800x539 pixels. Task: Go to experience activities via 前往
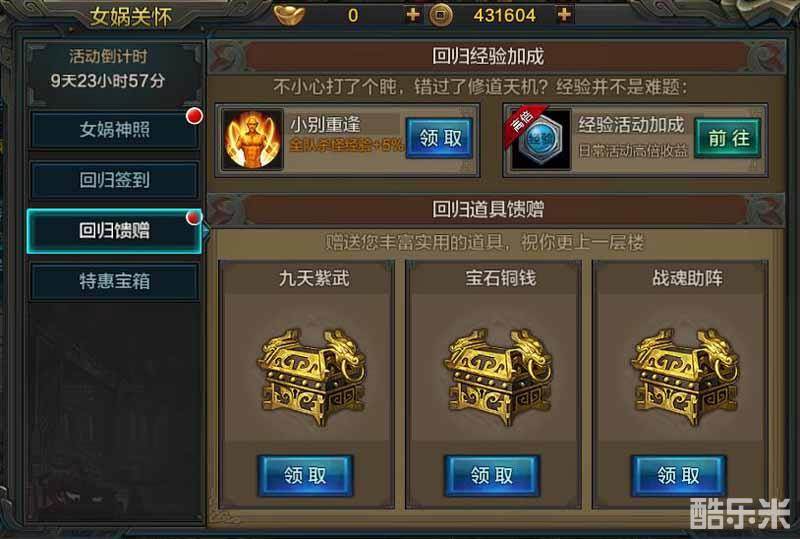tap(728, 138)
